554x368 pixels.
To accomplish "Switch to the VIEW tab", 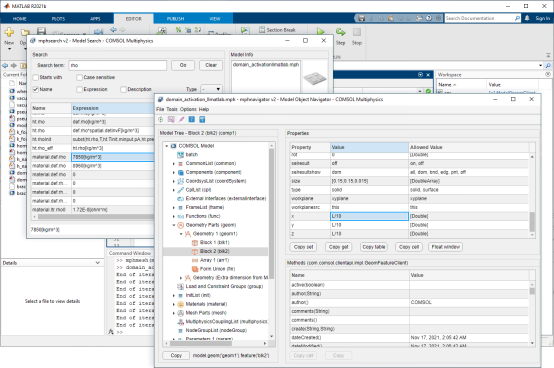I will click(215, 19).
